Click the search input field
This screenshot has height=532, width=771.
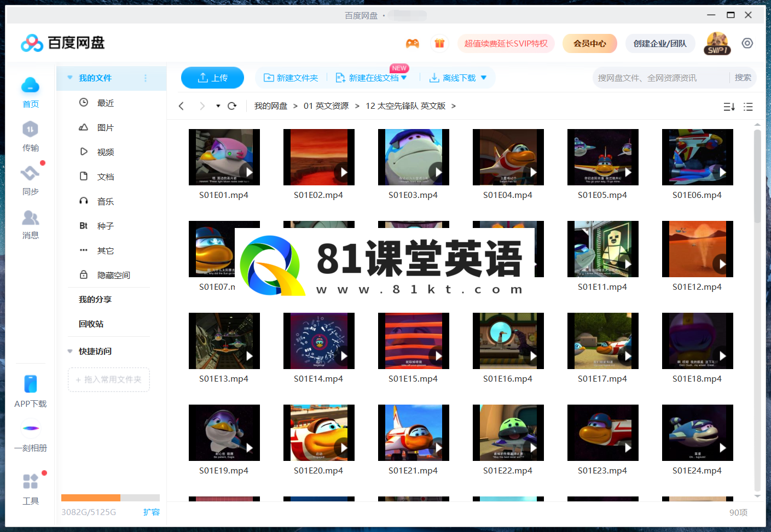(x=662, y=78)
